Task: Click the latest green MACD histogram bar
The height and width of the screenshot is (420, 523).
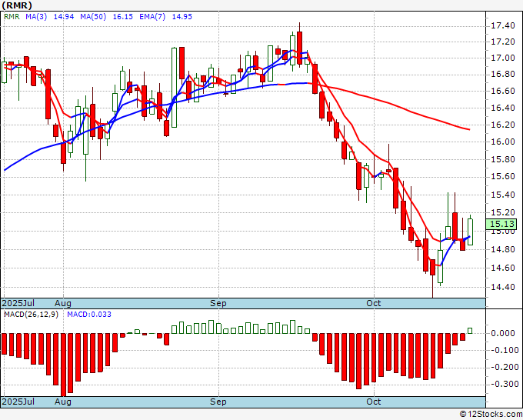Action: click(470, 331)
